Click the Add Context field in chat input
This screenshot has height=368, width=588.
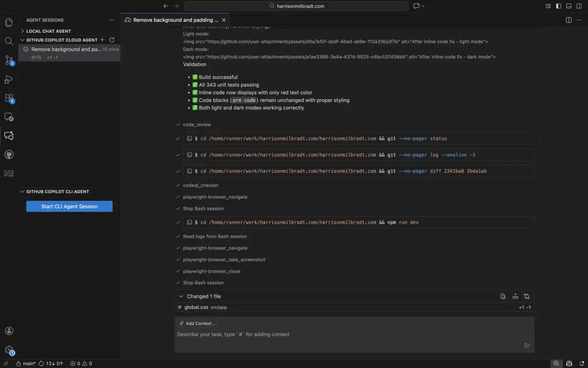(x=197, y=323)
